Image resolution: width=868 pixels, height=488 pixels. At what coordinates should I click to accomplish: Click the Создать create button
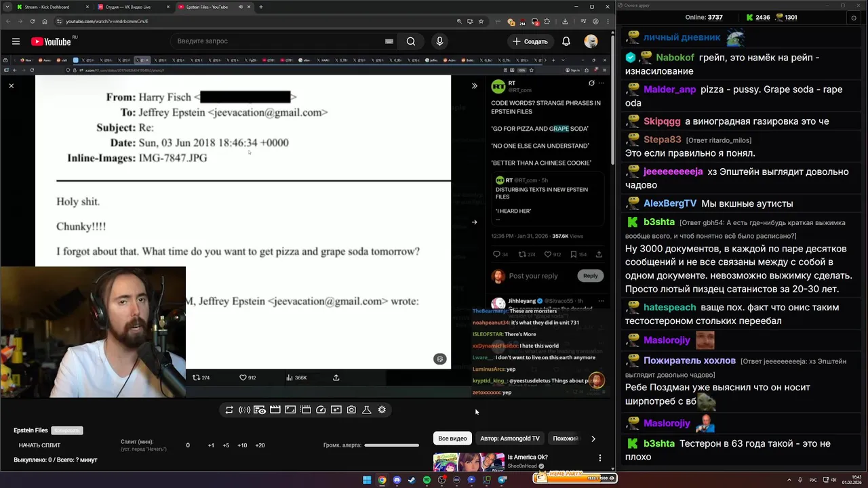530,41
